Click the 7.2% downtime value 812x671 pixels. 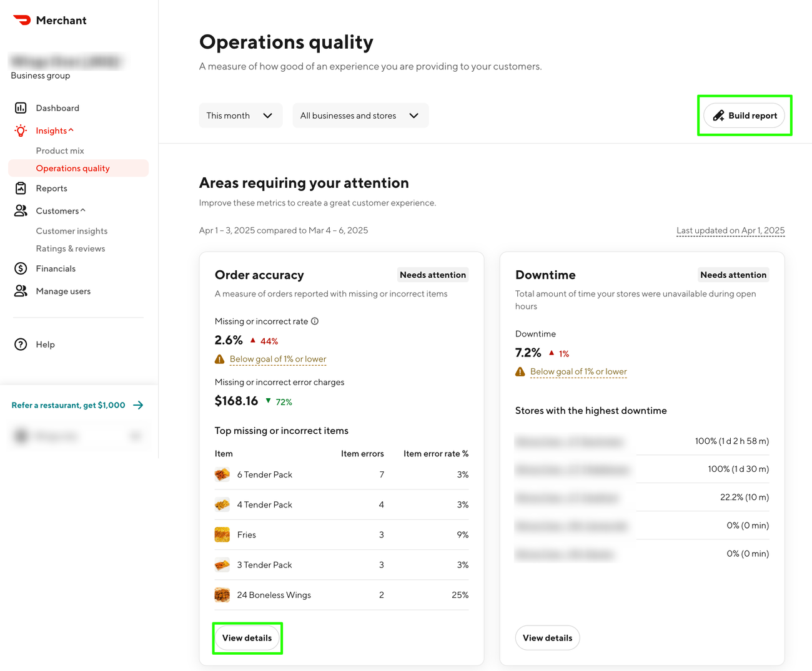point(528,353)
